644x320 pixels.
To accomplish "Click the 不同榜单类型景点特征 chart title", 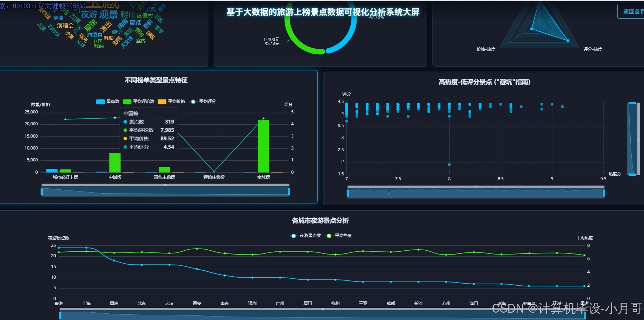I will click(156, 81).
